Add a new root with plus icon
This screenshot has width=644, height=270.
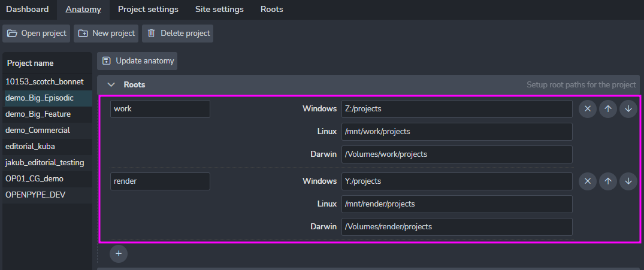tap(119, 254)
